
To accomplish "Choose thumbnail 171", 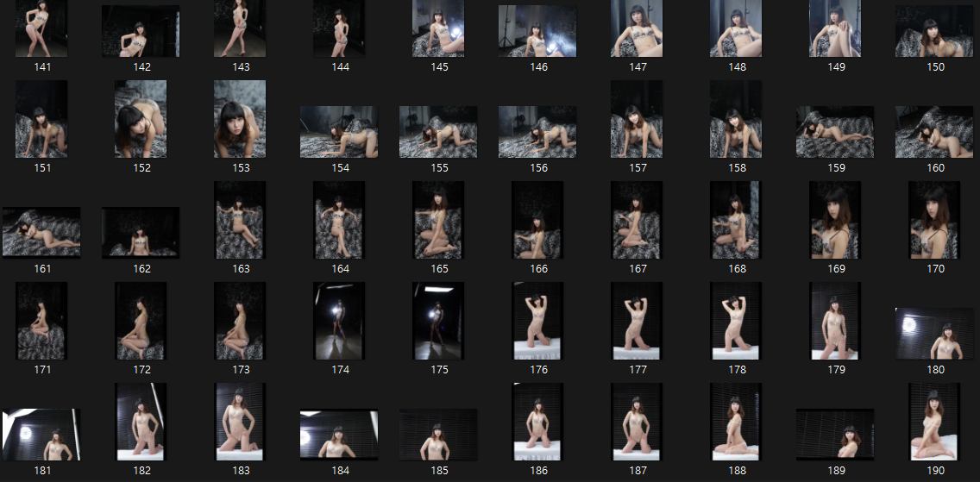I will pos(41,321).
